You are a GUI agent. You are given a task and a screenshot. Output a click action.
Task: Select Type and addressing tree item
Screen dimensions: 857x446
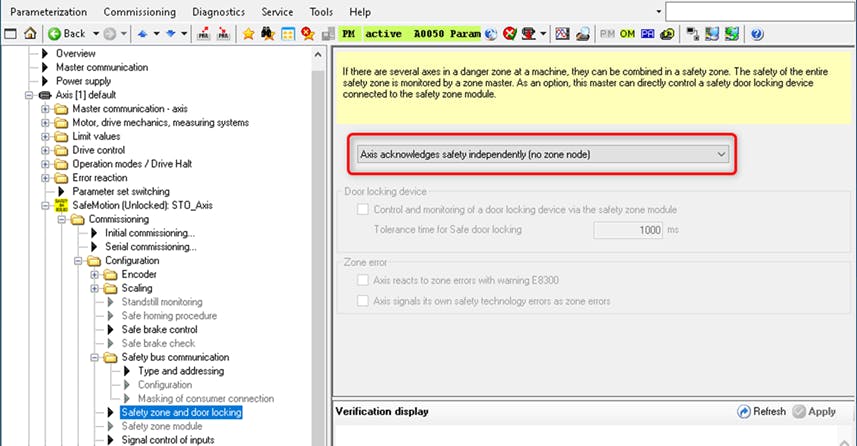pos(181,371)
